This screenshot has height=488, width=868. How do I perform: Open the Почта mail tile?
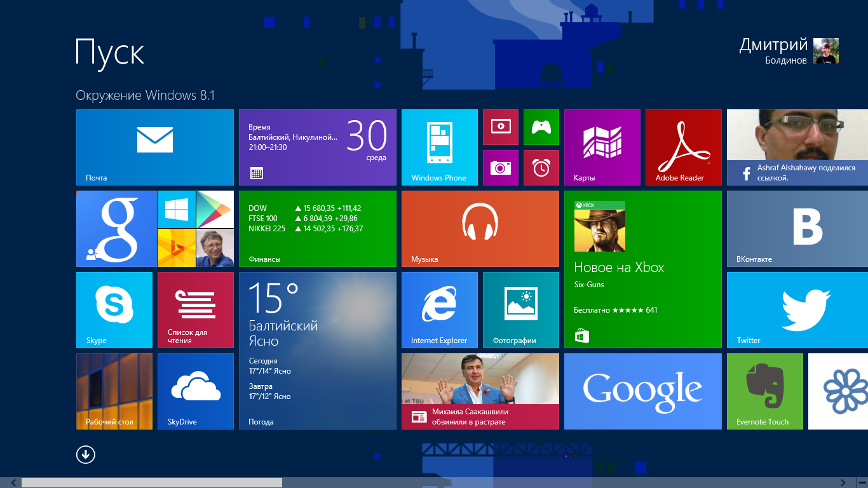pos(155,147)
